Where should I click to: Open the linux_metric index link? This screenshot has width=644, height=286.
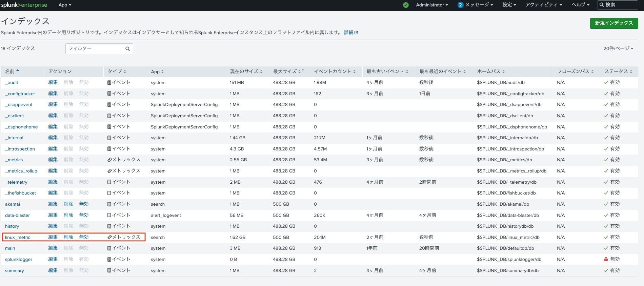pos(18,237)
